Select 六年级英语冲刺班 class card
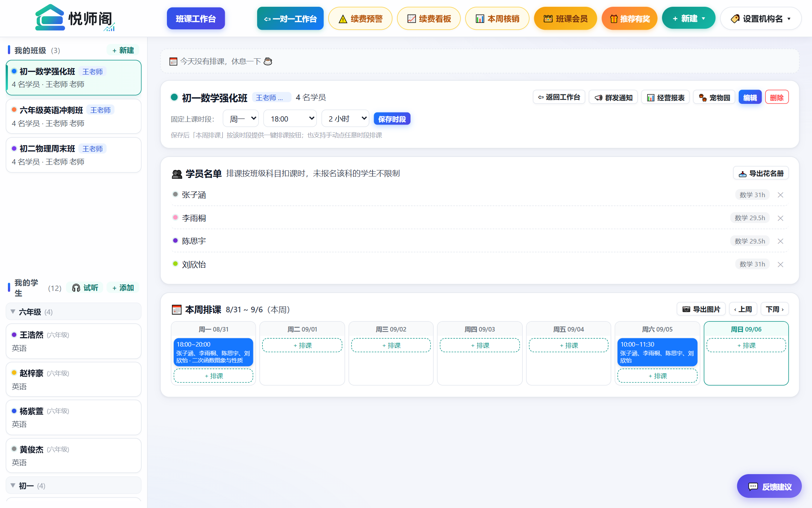This screenshot has width=812, height=508. [x=74, y=116]
